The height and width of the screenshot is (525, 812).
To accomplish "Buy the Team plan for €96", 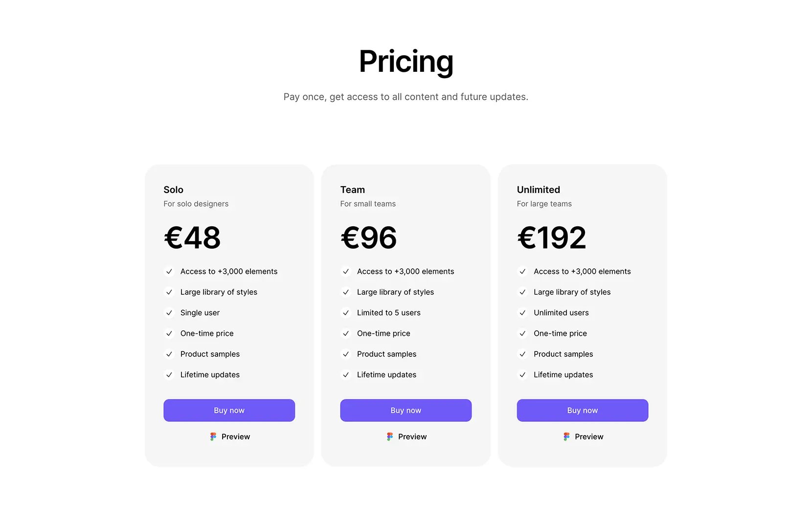I will pyautogui.click(x=406, y=410).
